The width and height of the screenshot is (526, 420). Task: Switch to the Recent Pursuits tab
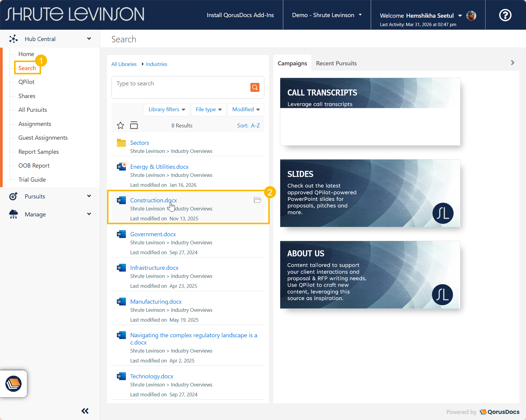pyautogui.click(x=336, y=64)
